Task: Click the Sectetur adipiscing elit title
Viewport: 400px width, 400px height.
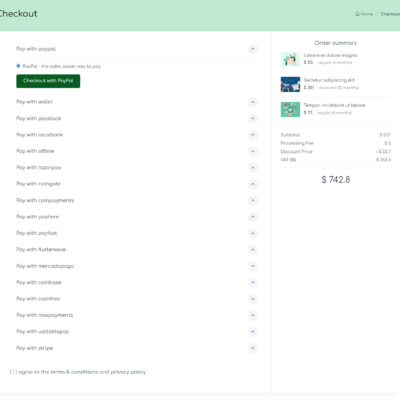Action: (x=329, y=80)
